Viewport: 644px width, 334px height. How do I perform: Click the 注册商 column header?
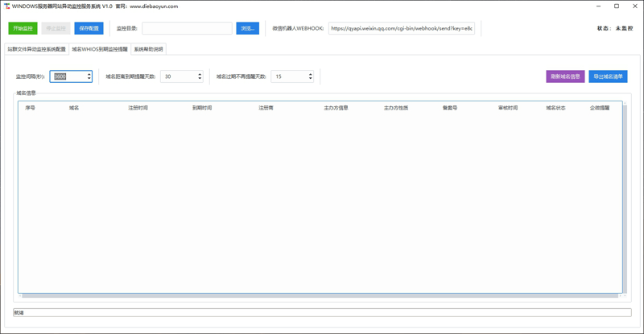(266, 108)
